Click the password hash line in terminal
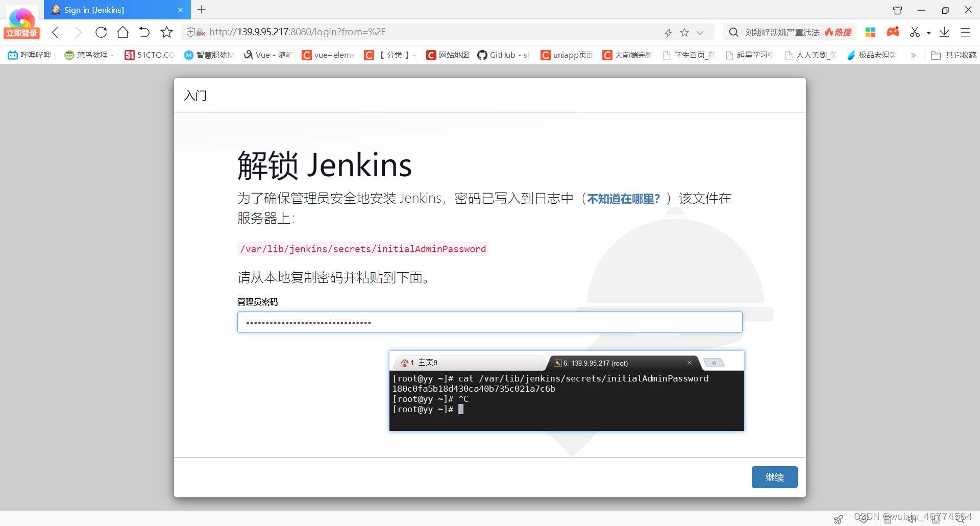 click(474, 389)
